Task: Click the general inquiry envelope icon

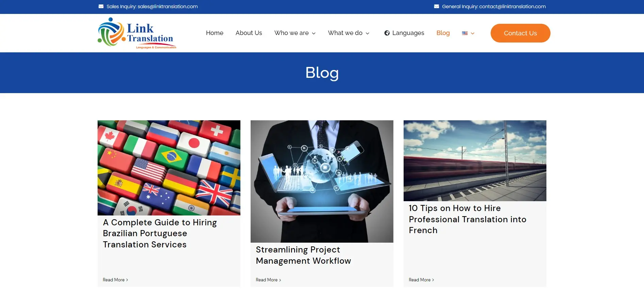Action: pos(436,6)
